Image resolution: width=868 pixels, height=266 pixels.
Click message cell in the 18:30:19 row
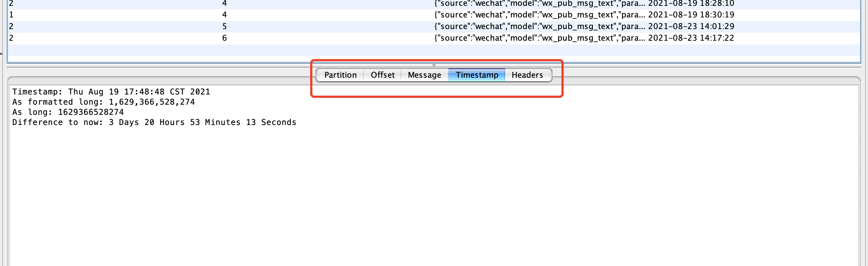click(540, 15)
